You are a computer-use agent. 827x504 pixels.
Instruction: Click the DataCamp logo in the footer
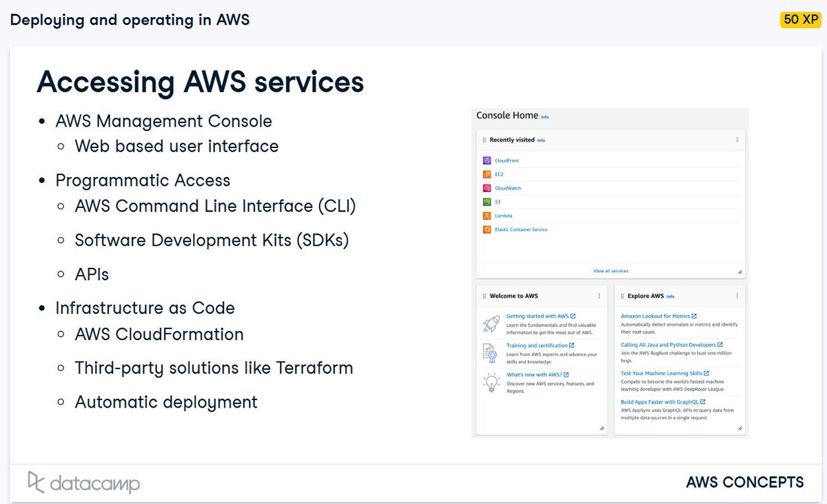pos(83,483)
